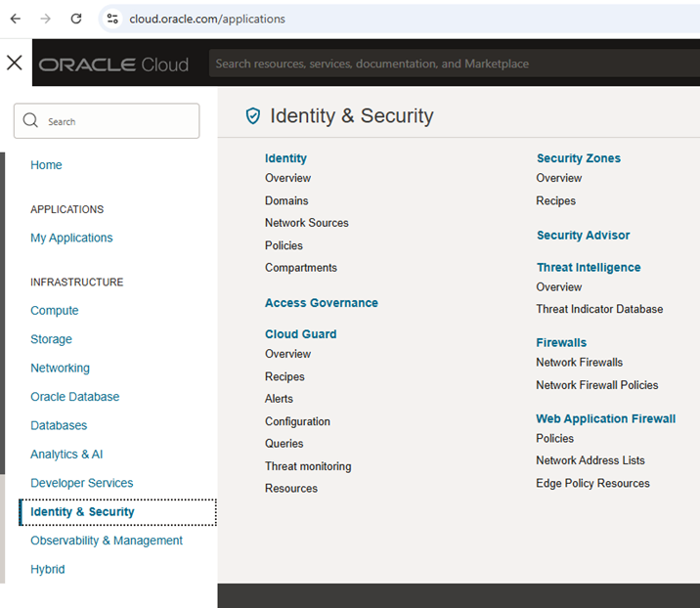This screenshot has height=608, width=700.
Task: Select Networking in the navigation menu
Action: click(60, 368)
